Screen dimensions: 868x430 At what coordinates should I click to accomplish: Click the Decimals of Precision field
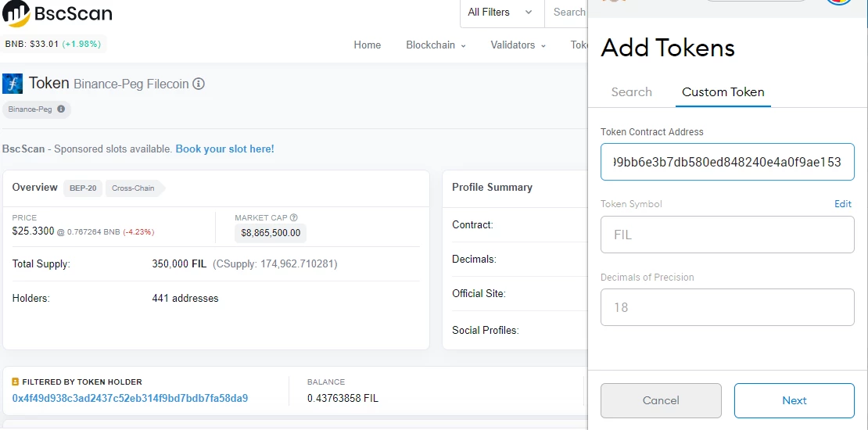tap(727, 307)
